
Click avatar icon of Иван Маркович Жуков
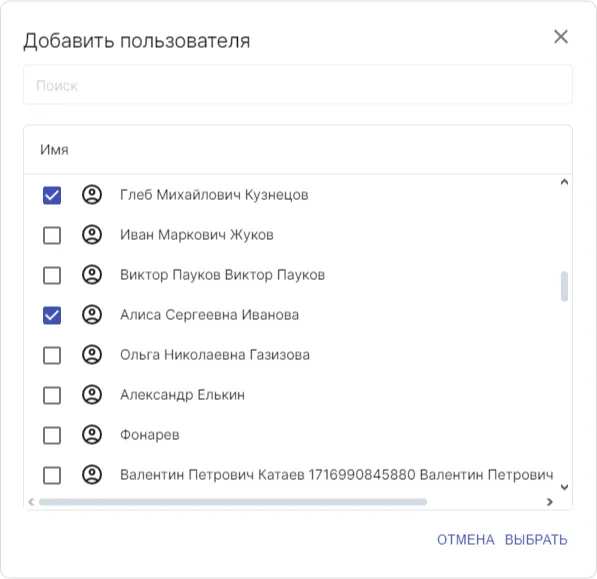click(92, 234)
